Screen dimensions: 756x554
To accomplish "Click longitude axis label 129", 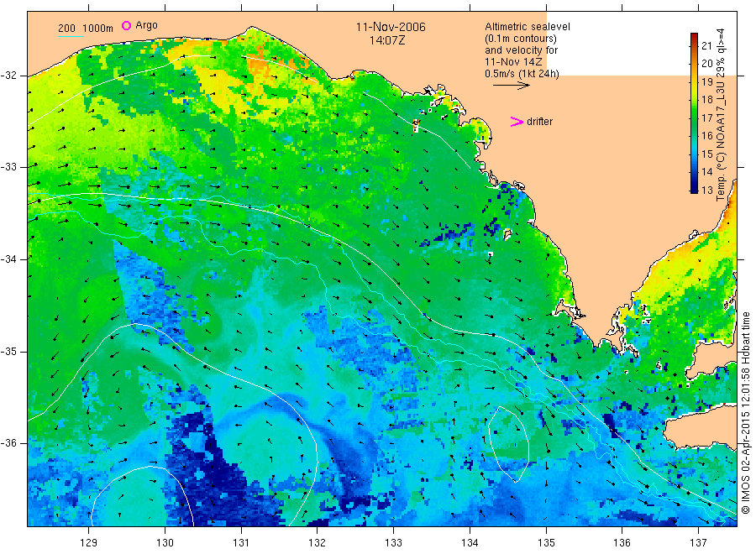I will pyautogui.click(x=89, y=542).
